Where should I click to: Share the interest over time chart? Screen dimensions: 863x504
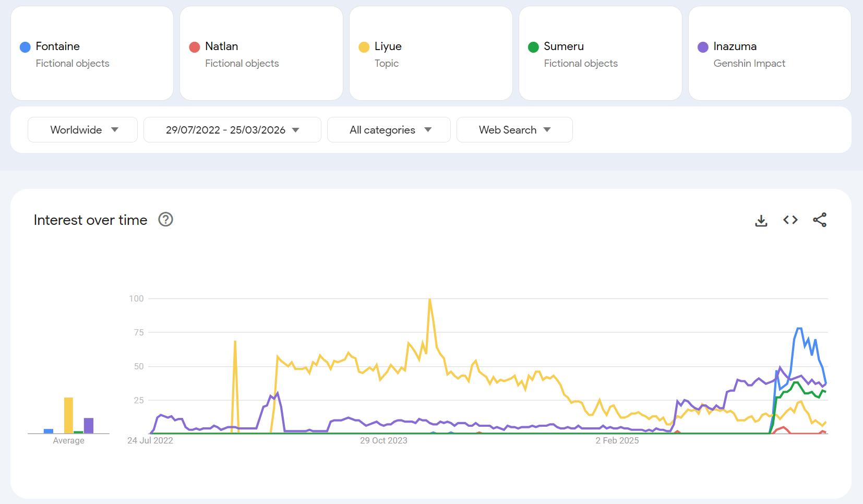point(820,220)
